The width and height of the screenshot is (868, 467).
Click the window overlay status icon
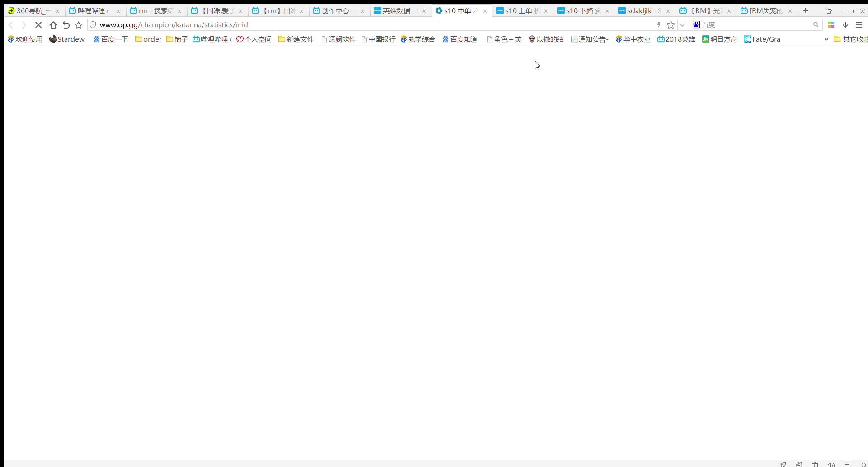coord(848,464)
